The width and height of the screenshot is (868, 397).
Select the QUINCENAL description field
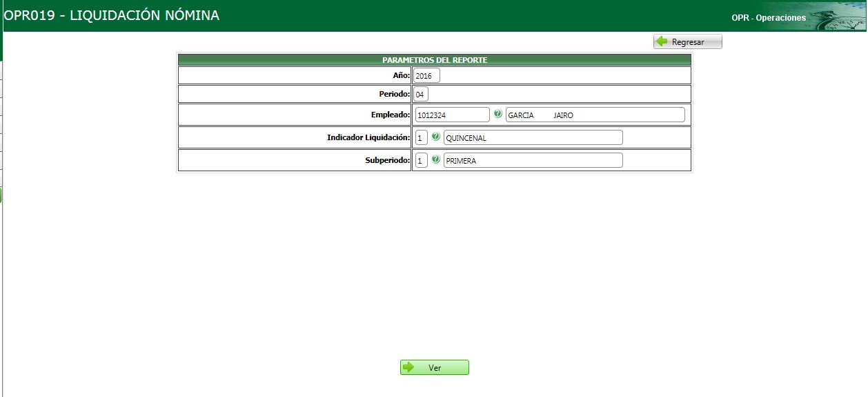pos(533,137)
